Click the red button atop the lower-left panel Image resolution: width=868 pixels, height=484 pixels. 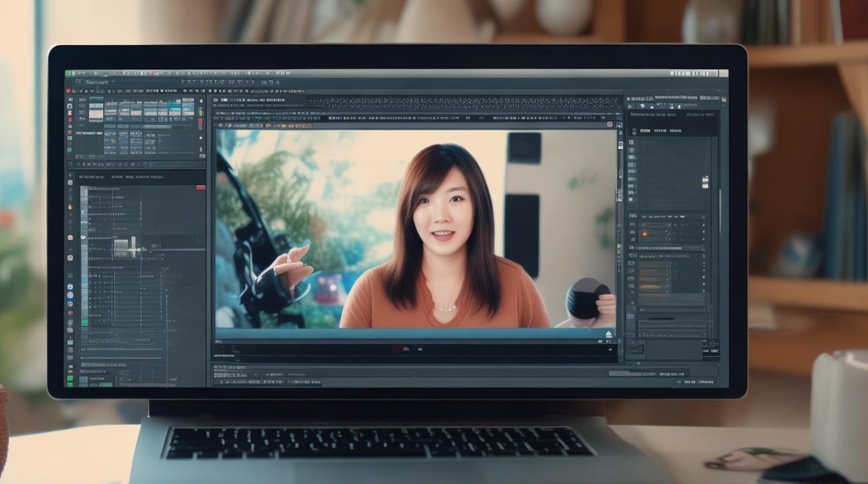point(200,187)
